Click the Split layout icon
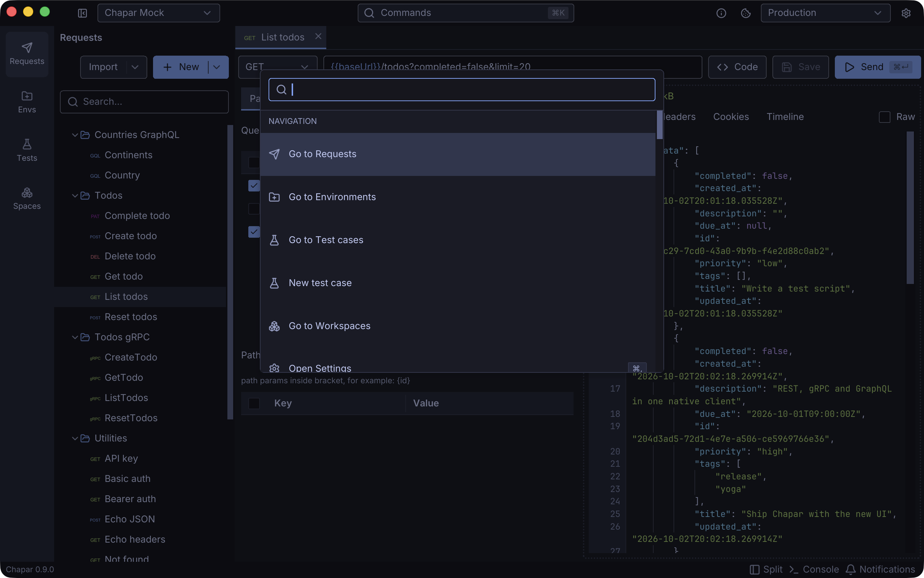This screenshot has width=924, height=578. click(766, 569)
